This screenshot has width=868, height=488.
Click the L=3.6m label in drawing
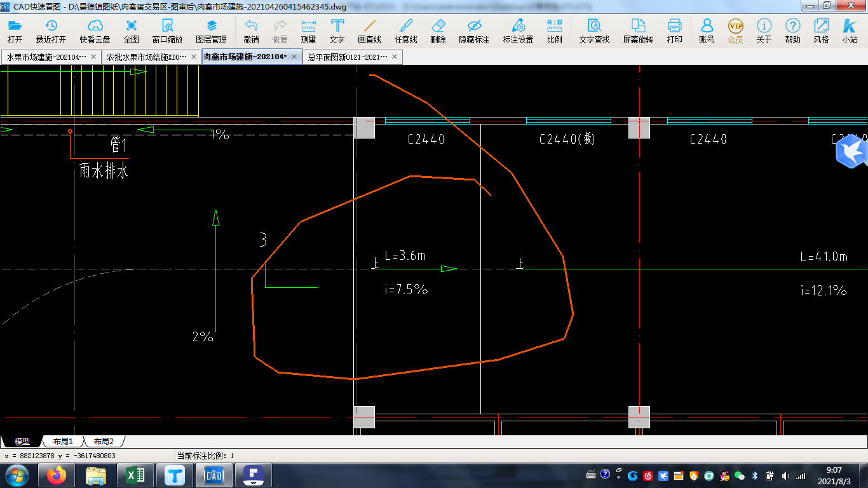(405, 255)
